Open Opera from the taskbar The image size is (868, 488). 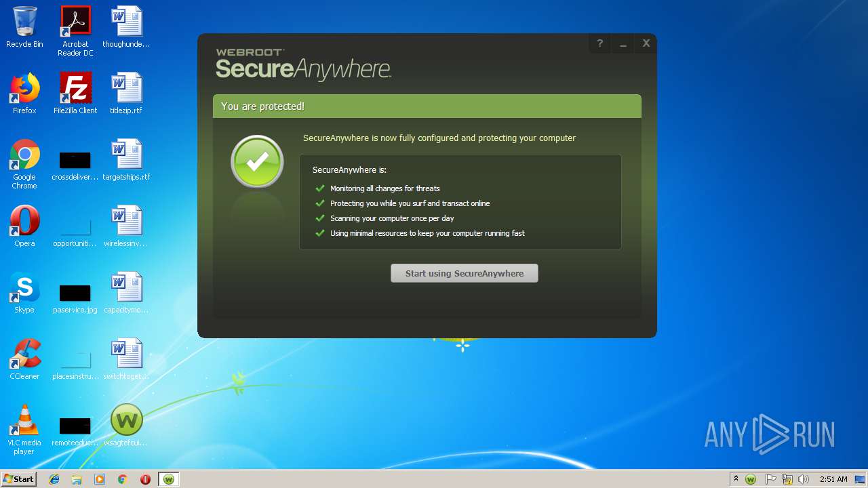[145, 479]
